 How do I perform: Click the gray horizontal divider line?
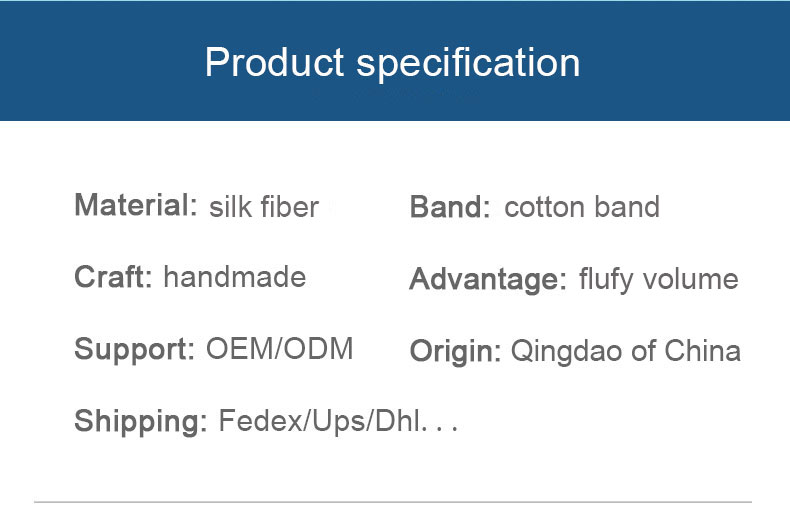click(393, 502)
